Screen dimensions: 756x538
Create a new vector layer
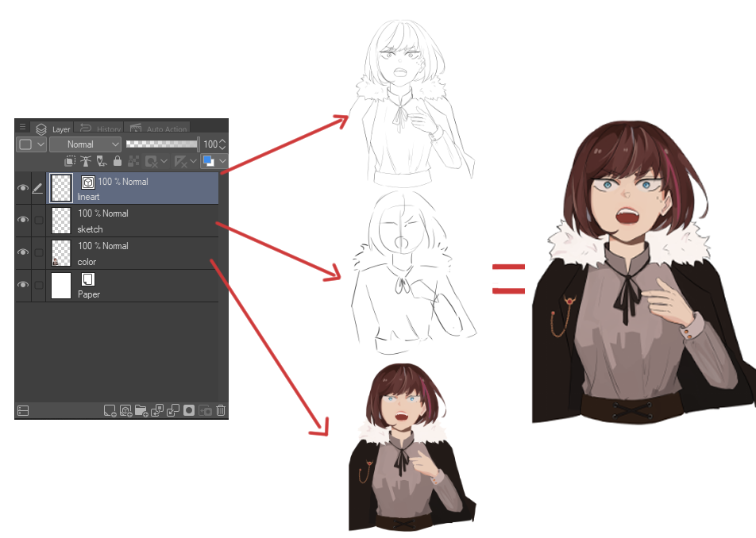coord(125,410)
